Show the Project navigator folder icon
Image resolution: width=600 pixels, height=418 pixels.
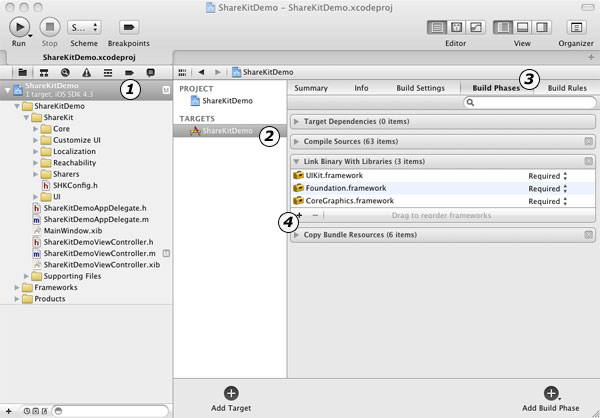point(23,72)
